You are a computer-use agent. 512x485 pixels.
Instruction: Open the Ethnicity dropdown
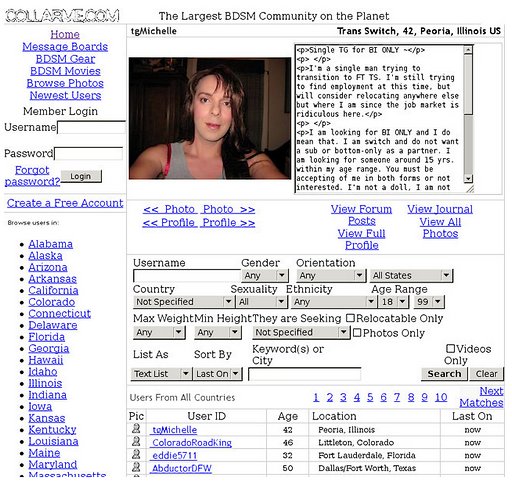pyautogui.click(x=334, y=302)
